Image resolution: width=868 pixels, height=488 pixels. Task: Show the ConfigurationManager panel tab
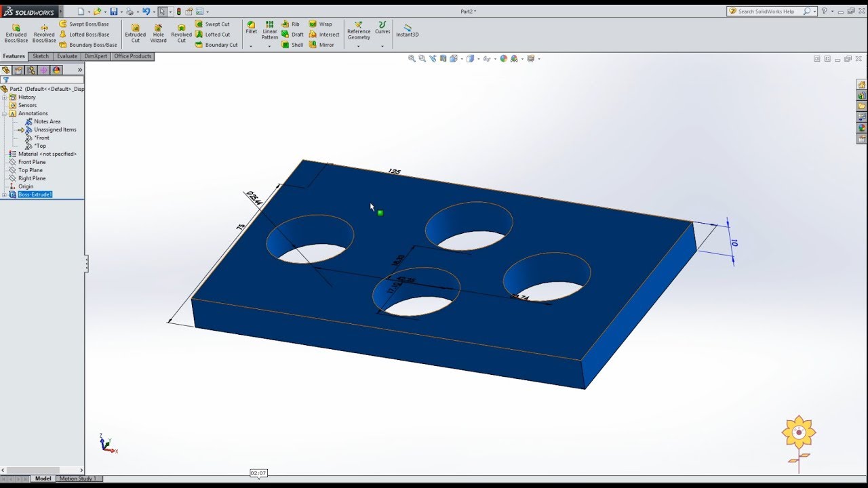[31, 70]
